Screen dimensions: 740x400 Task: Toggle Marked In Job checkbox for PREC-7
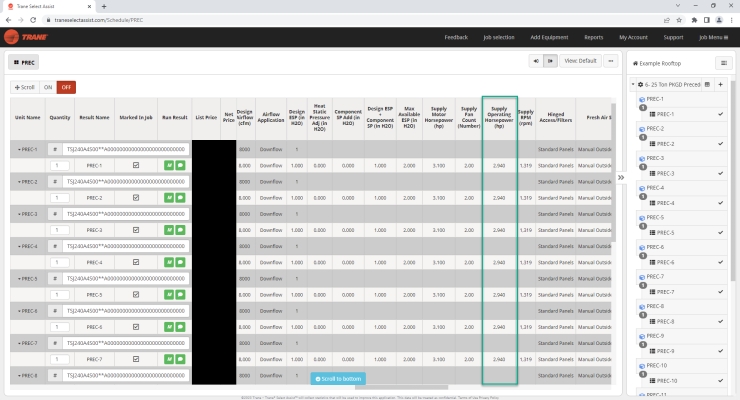click(x=136, y=359)
